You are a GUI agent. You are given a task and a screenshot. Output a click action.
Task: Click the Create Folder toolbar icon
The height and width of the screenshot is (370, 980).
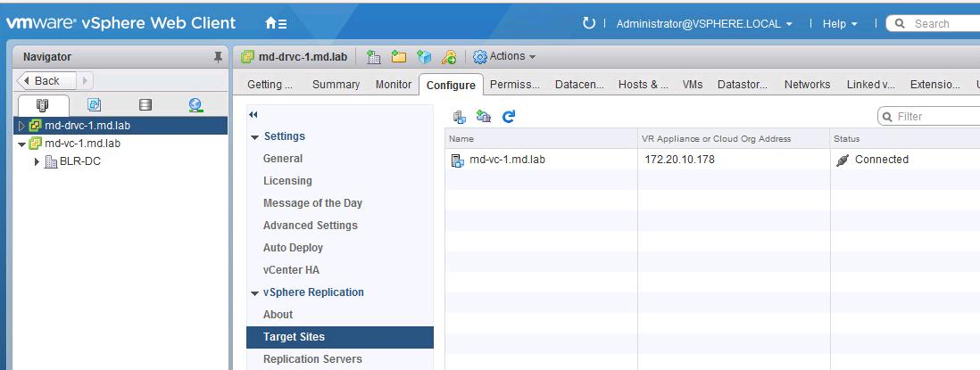[x=399, y=57]
